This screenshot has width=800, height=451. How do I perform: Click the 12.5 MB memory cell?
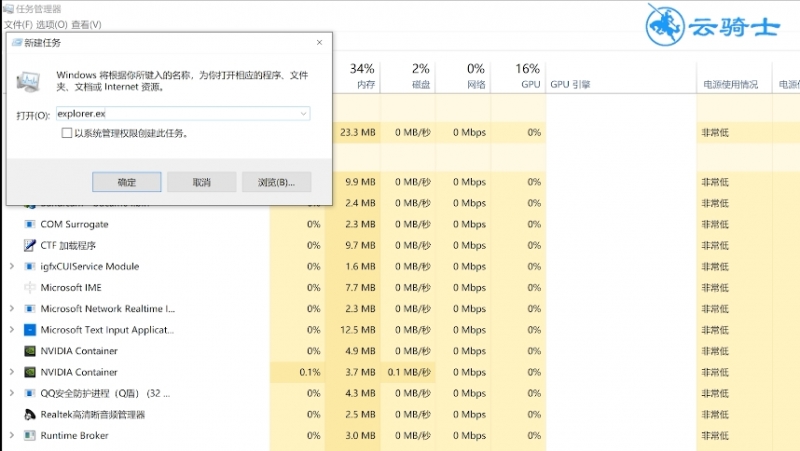353,330
